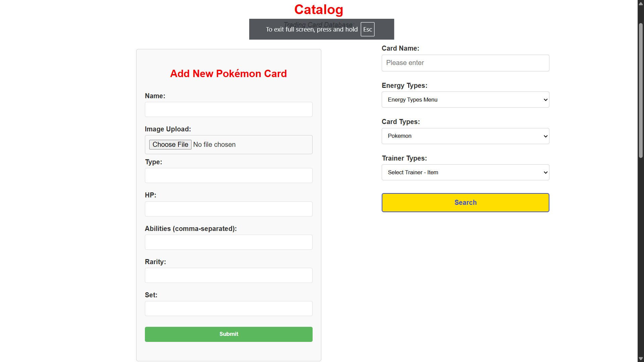Click the Card Name search field
This screenshot has height=362, width=644.
pyautogui.click(x=465, y=63)
